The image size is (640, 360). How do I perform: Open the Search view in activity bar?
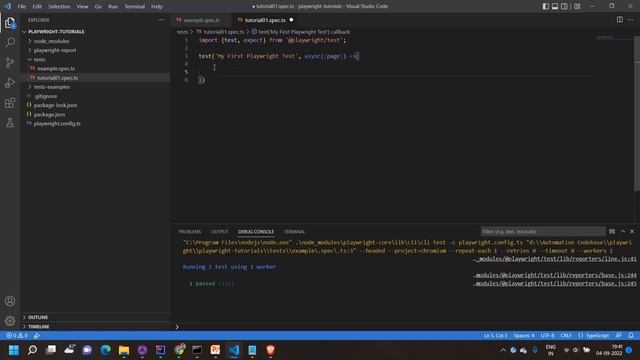[x=10, y=42]
